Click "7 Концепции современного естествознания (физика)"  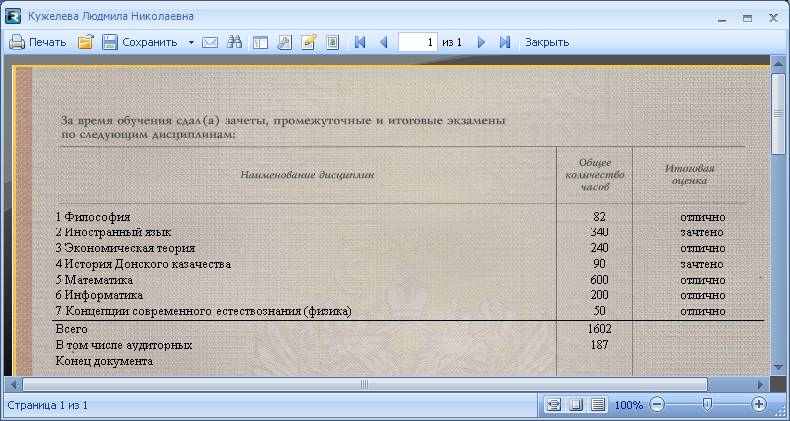coord(204,311)
